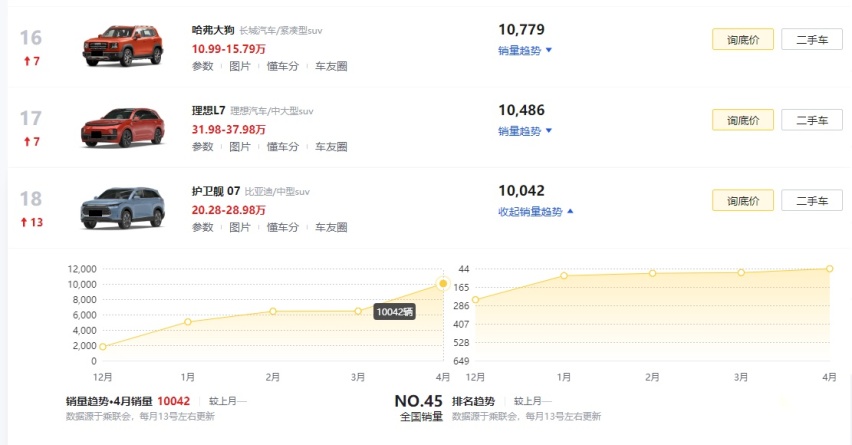Image resolution: width=852 pixels, height=445 pixels.
Task: Select 12月 data point on ranking chart
Action: pos(475,300)
